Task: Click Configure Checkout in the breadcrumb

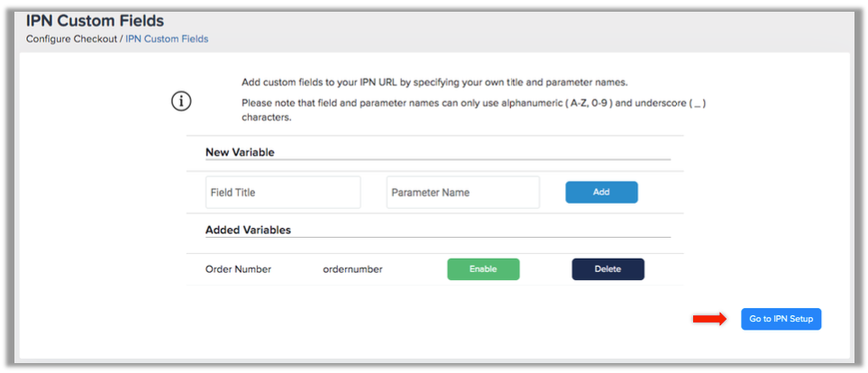Action: pyautogui.click(x=71, y=40)
